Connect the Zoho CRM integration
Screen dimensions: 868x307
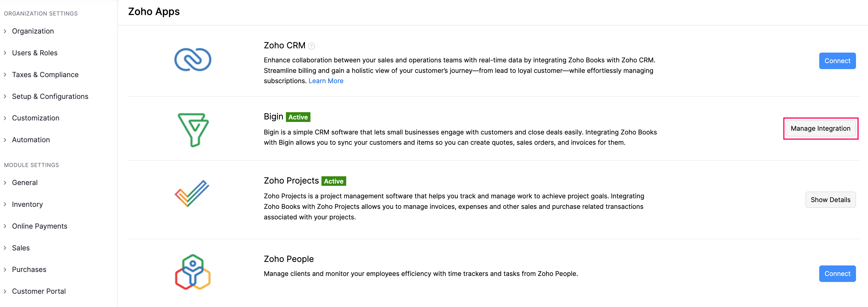click(837, 61)
